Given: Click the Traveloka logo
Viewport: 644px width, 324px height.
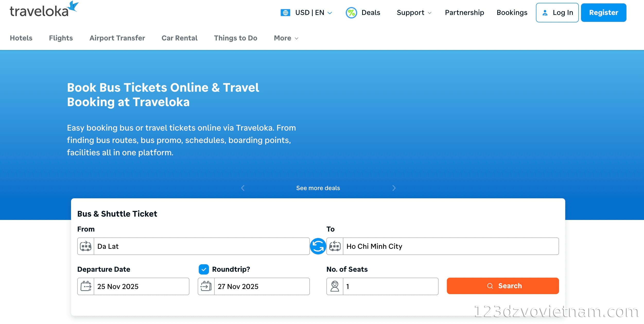Looking at the screenshot, I should pos(44,10).
